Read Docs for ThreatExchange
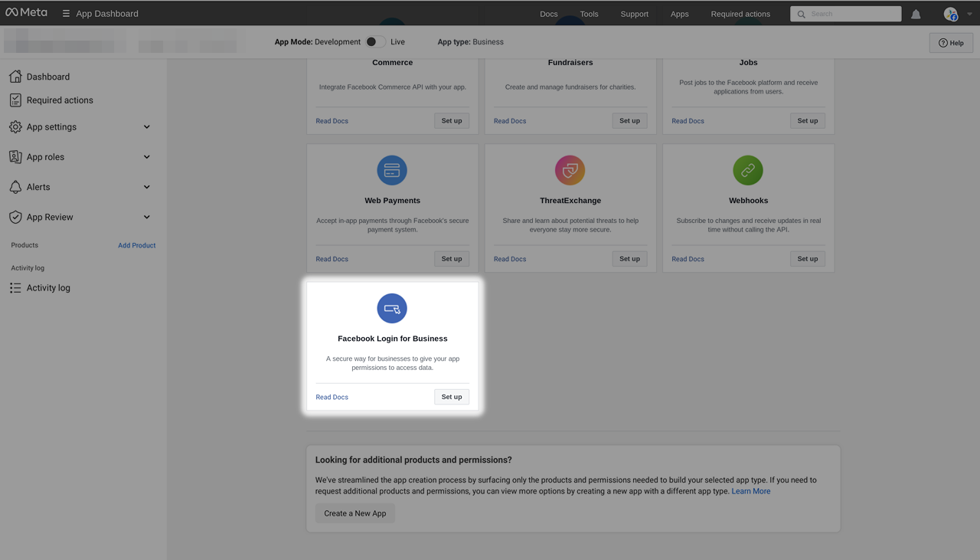This screenshot has width=980, height=560. coord(510,259)
